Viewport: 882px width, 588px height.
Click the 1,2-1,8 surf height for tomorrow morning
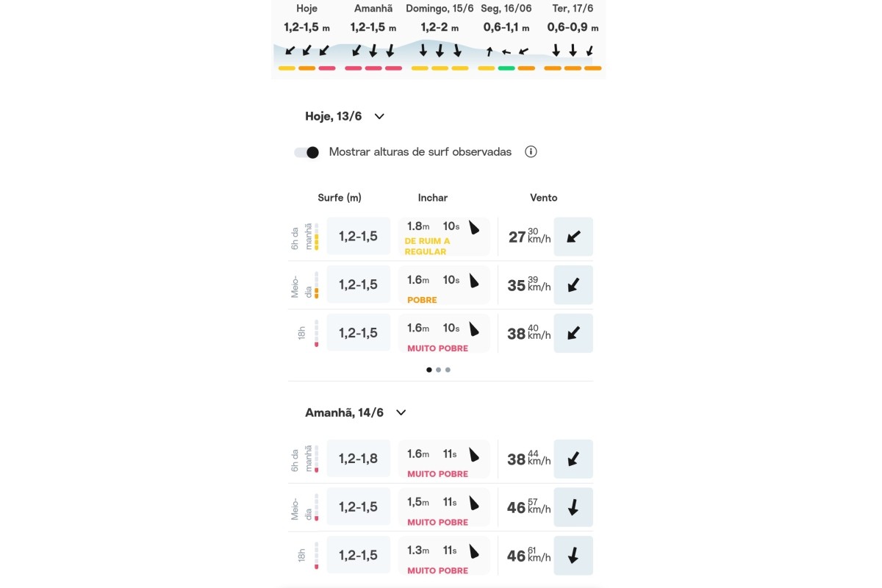(x=358, y=459)
